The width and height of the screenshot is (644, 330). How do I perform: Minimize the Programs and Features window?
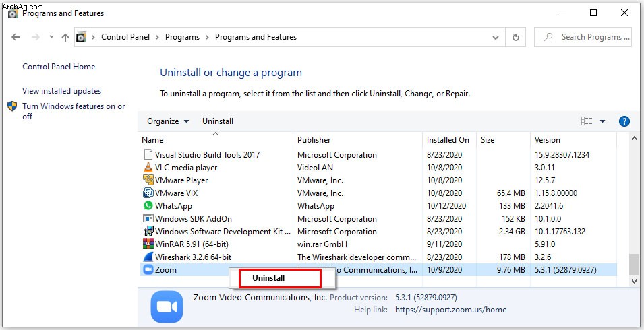tap(562, 13)
